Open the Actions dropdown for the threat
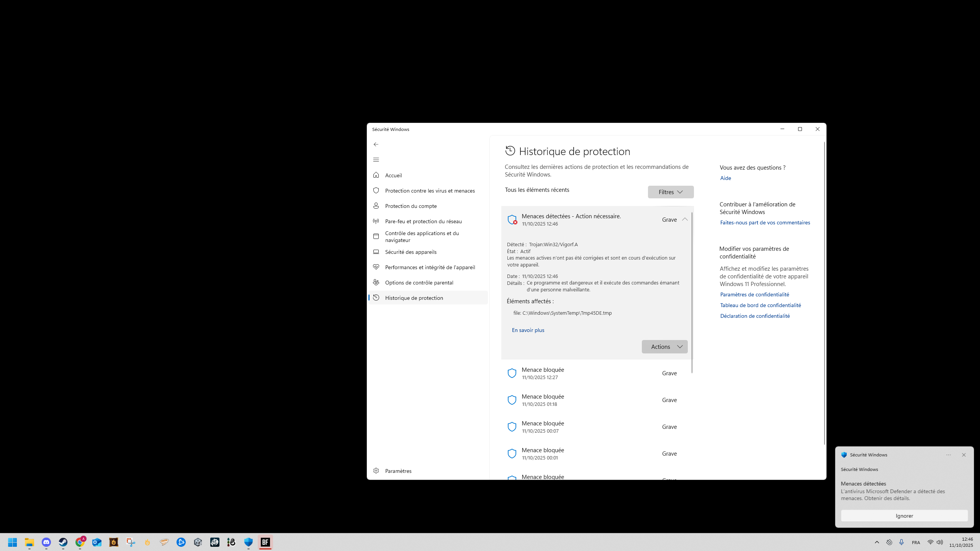This screenshot has height=551, width=980. point(664,347)
